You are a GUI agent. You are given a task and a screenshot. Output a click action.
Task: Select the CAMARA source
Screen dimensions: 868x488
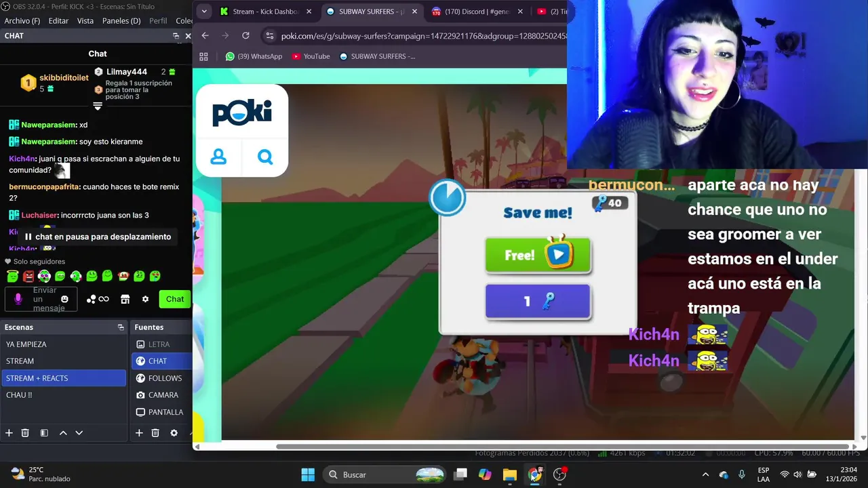click(162, 395)
